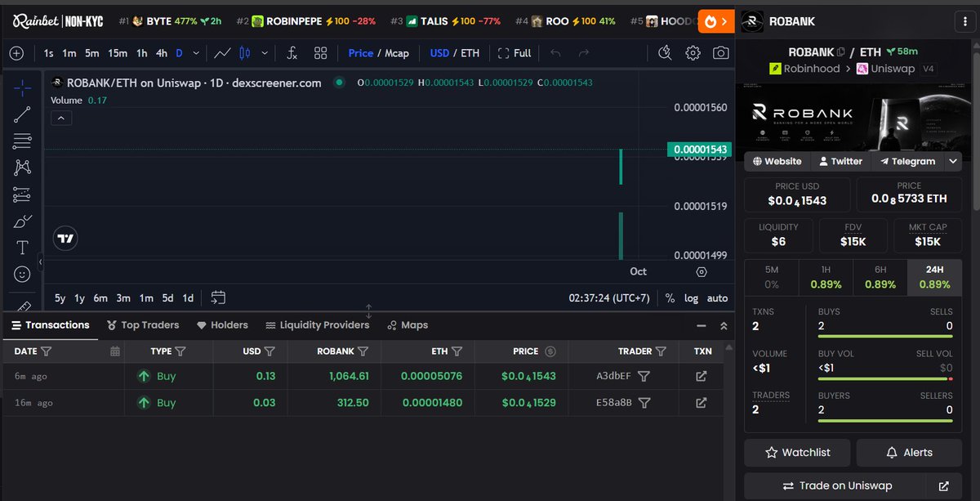
Task: Select the brush drawing tool
Action: 22,221
